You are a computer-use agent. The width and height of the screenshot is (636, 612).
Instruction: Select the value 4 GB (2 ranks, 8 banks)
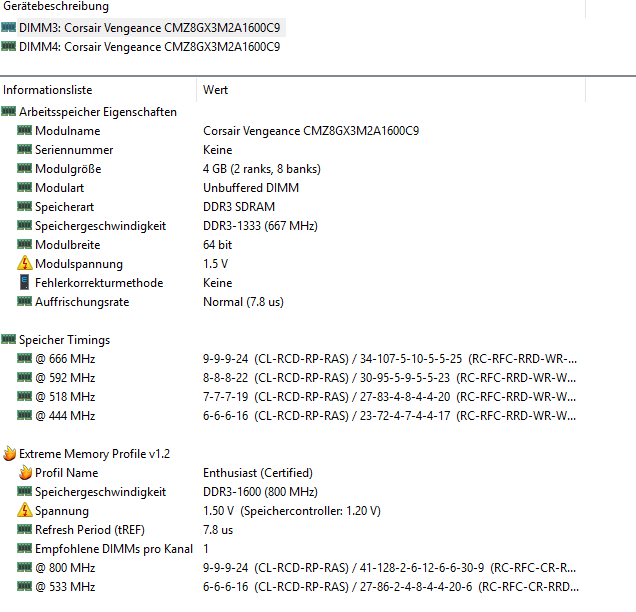tap(262, 169)
